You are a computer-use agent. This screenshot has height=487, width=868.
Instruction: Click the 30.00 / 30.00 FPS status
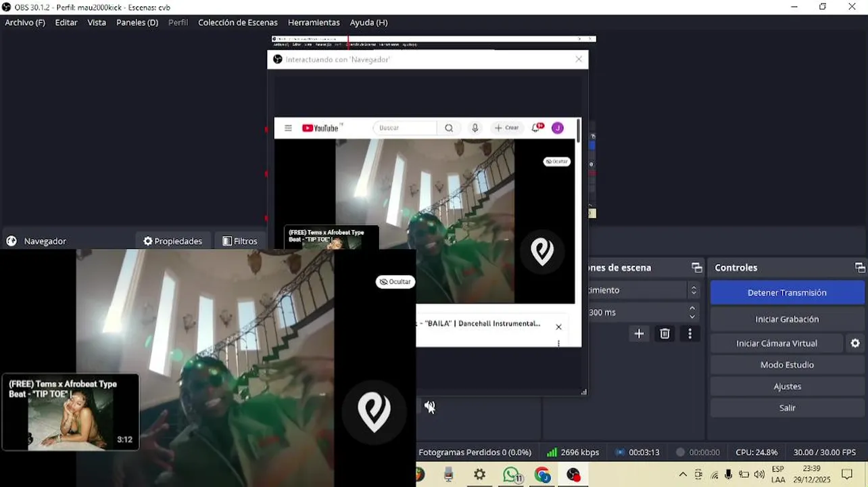click(x=825, y=453)
